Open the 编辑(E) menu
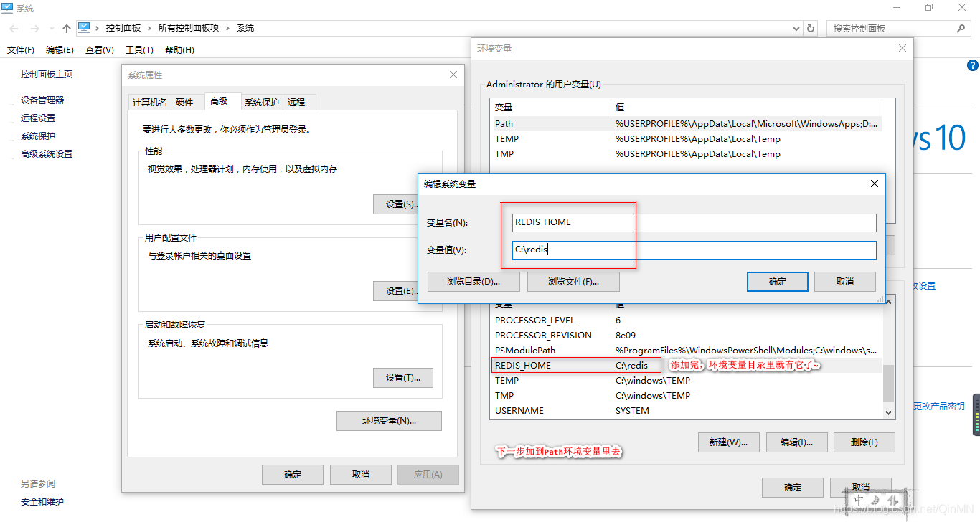 pyautogui.click(x=60, y=50)
